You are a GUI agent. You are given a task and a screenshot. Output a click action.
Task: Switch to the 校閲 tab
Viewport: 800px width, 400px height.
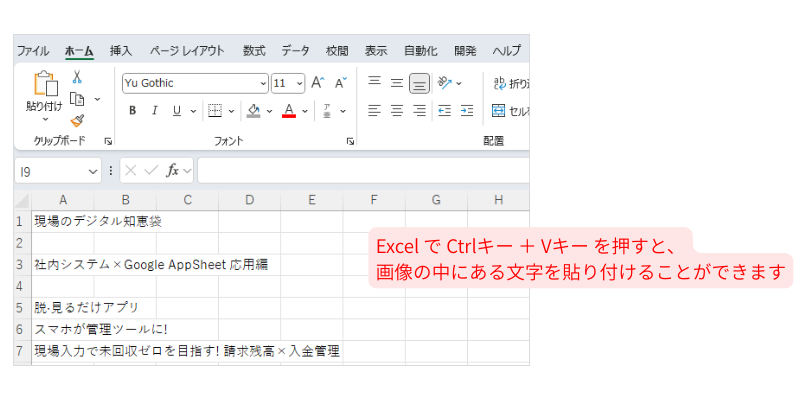(x=337, y=51)
